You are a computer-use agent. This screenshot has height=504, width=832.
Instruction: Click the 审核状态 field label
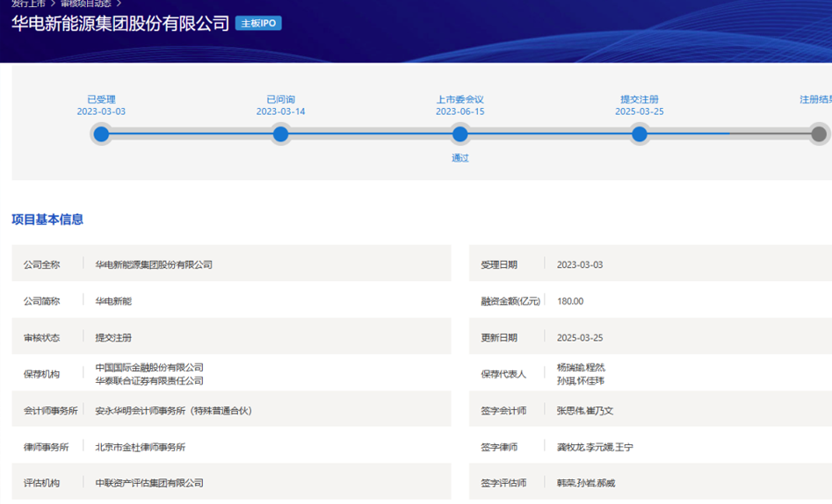(x=42, y=337)
